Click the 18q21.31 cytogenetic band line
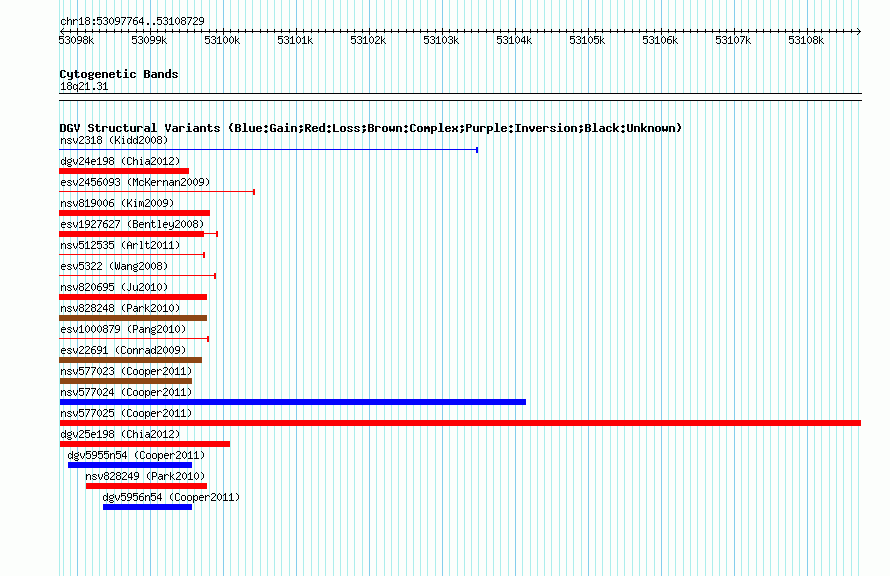890x576 pixels. 460,97
